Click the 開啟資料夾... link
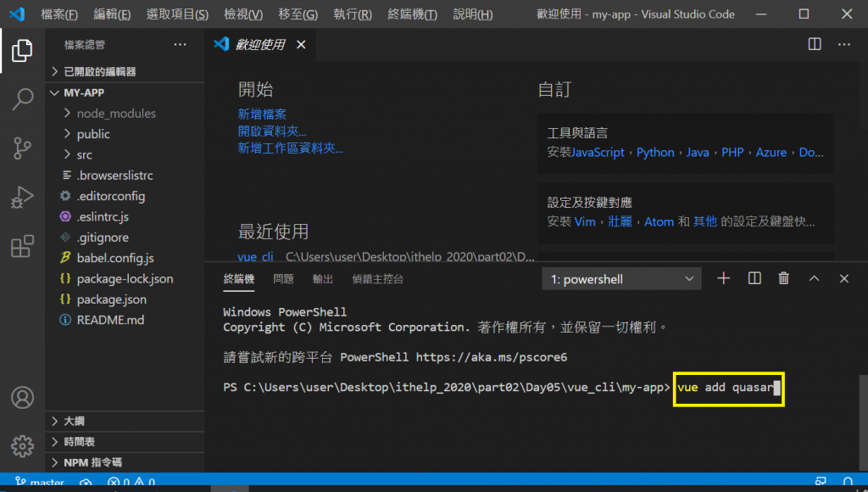 coord(272,131)
